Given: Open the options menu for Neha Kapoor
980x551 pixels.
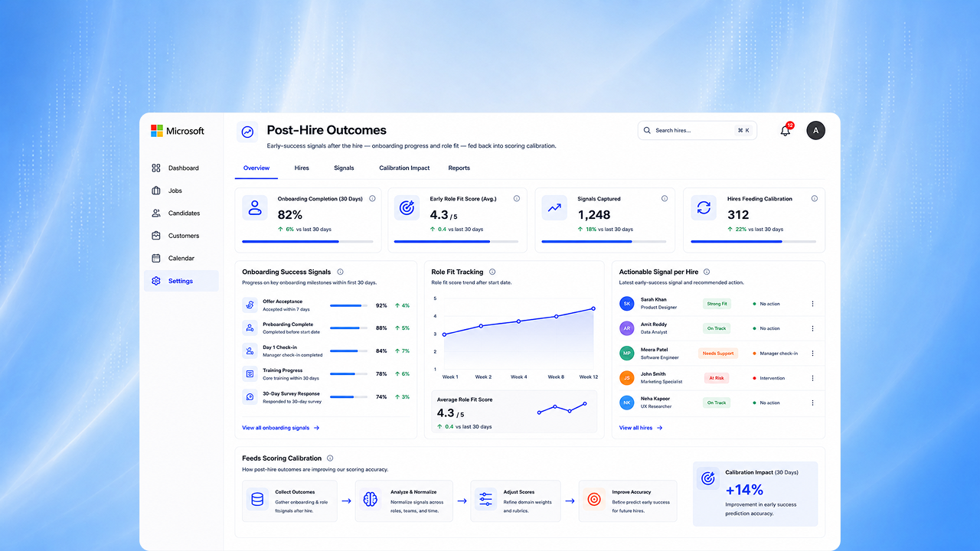Looking at the screenshot, I should 812,403.
